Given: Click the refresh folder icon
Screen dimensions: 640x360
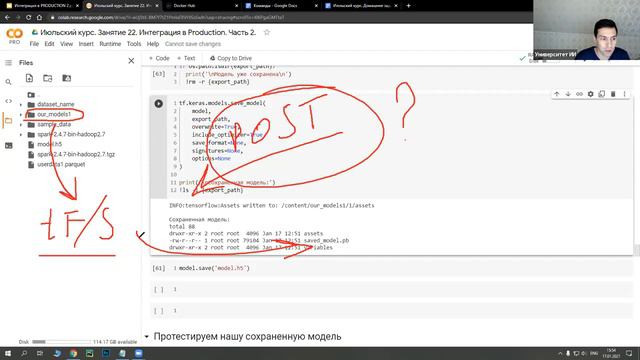Looking at the screenshot, I should click(48, 78).
